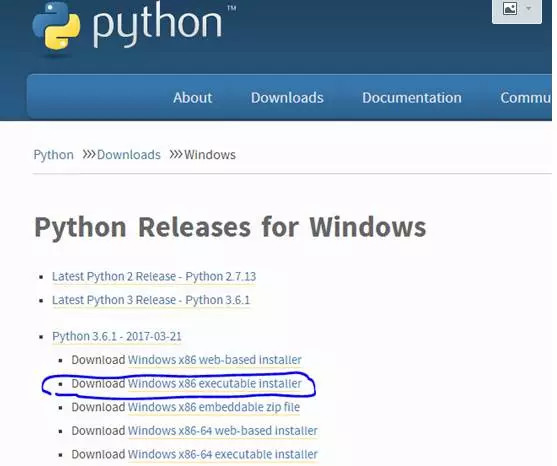The width and height of the screenshot is (557, 466).
Task: Open Latest Python 3 Release 3.6.1 link
Action: pos(151,300)
